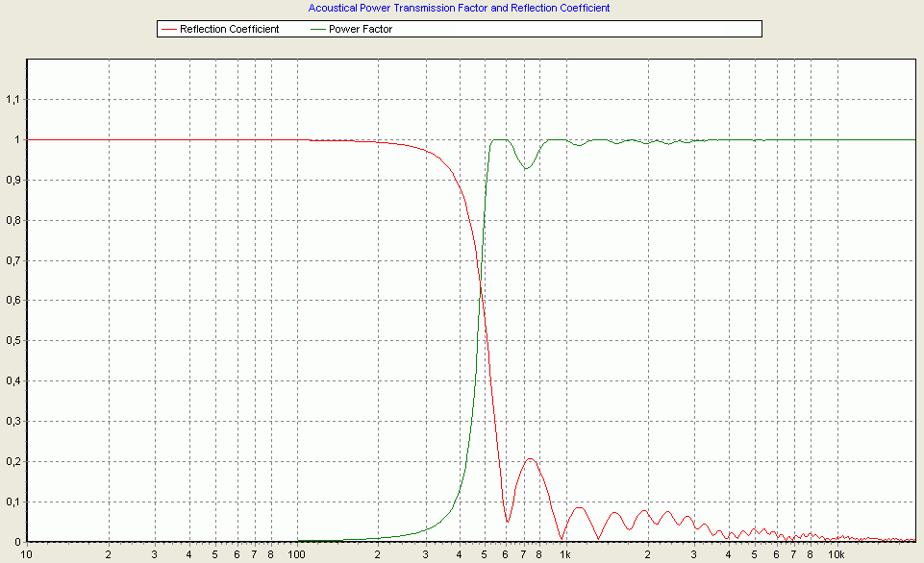The height and width of the screenshot is (563, 924).
Task: Click the white legend box border area
Action: pyautogui.click(x=460, y=29)
